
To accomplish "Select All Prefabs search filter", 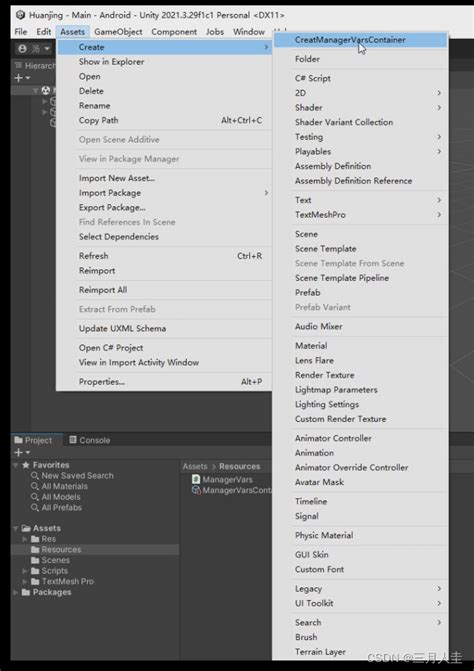I will pyautogui.click(x=62, y=508).
